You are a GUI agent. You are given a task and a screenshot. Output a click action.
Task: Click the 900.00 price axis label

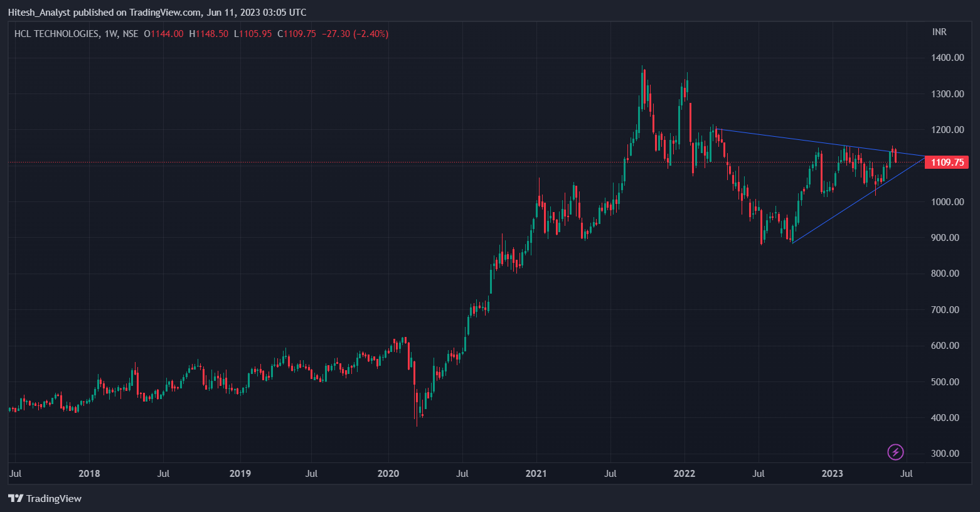point(945,238)
